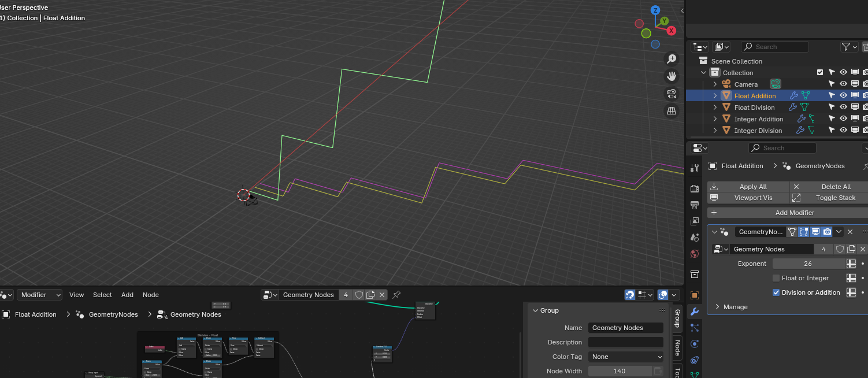
Task: Toggle the camera view icon in viewport
Action: click(x=672, y=94)
